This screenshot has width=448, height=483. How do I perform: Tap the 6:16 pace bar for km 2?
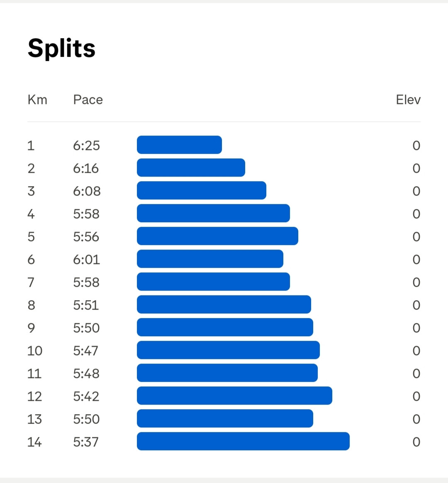(191, 167)
